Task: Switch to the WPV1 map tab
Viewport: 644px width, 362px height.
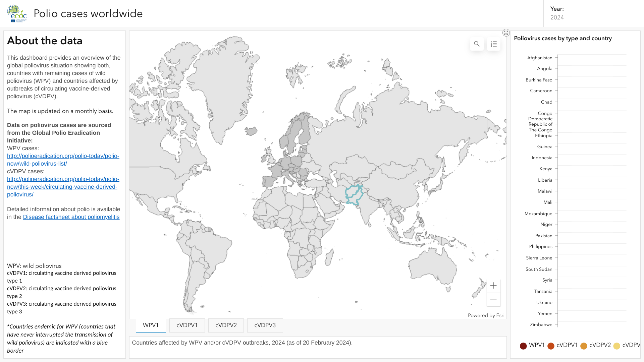Action: (151, 325)
